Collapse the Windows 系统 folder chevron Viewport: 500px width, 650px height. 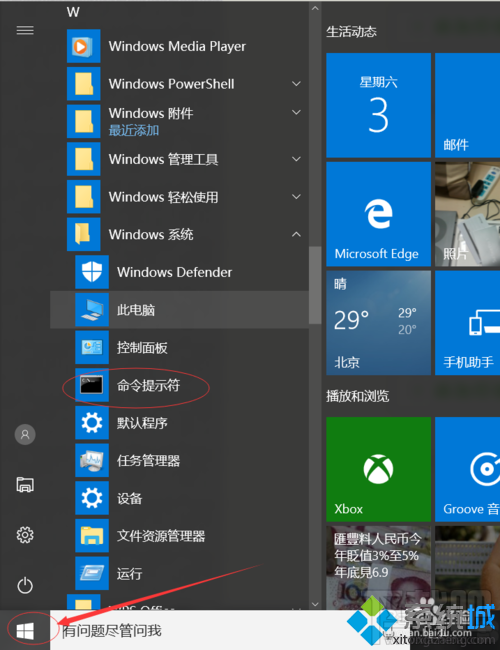[296, 234]
